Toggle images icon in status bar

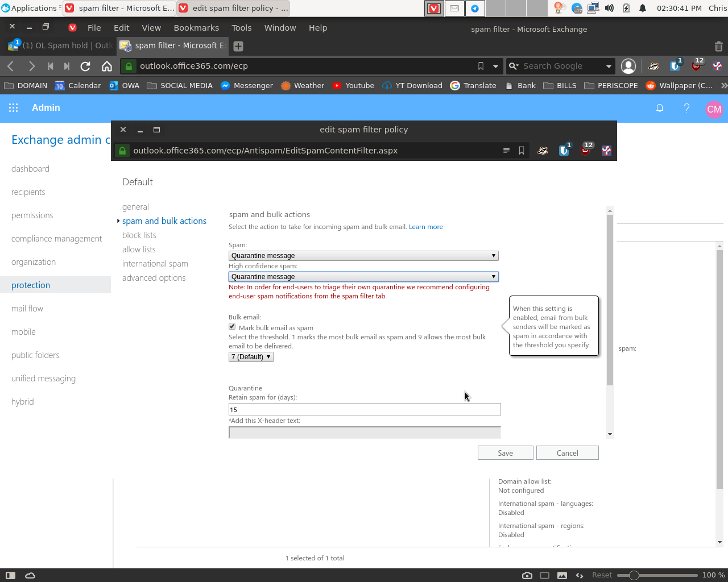click(562, 575)
